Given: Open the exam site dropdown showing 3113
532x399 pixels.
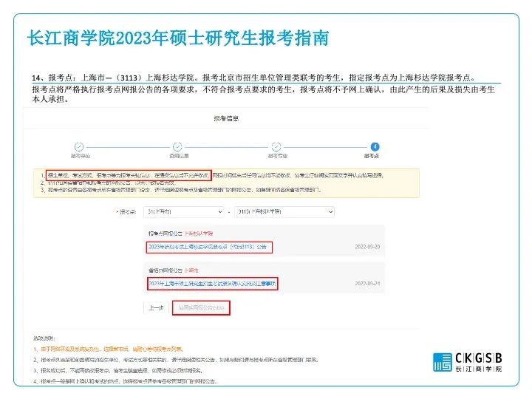Looking at the screenshot, I should click(x=284, y=212).
